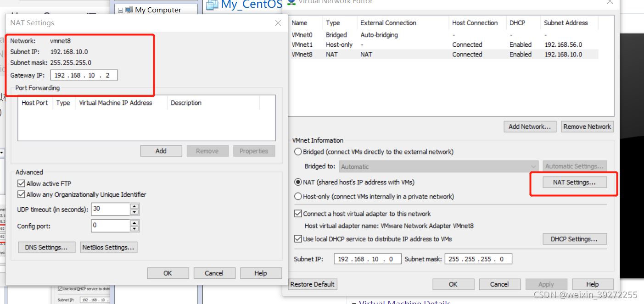Click the 192.168.56.0 subnet address cell

pos(563,44)
